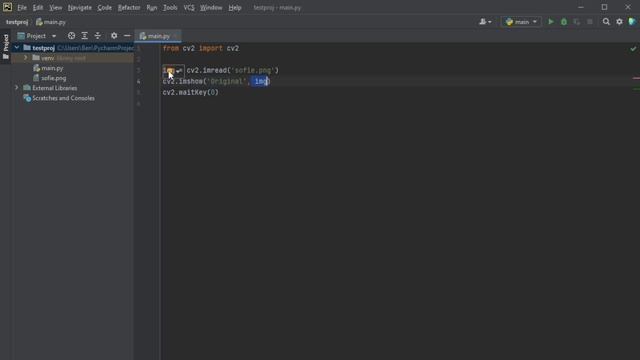This screenshot has width=640, height=360.
Task: Open the user account icon menu
Action: click(485, 22)
